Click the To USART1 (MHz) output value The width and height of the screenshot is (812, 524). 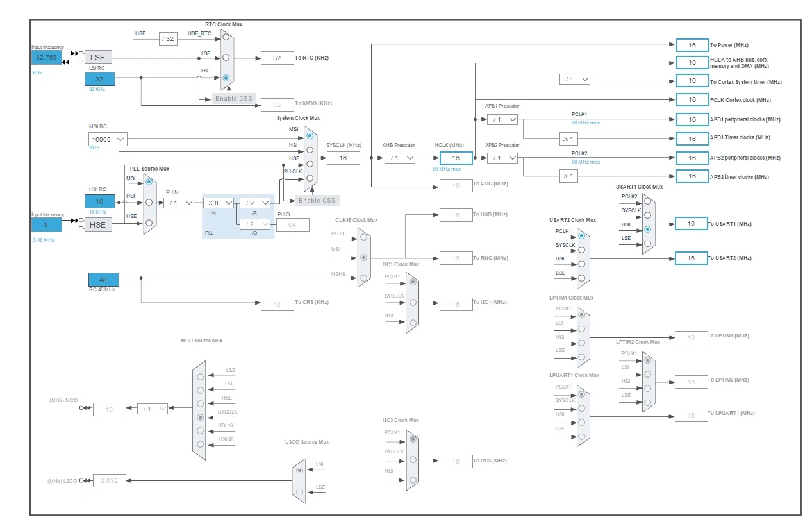(692, 223)
